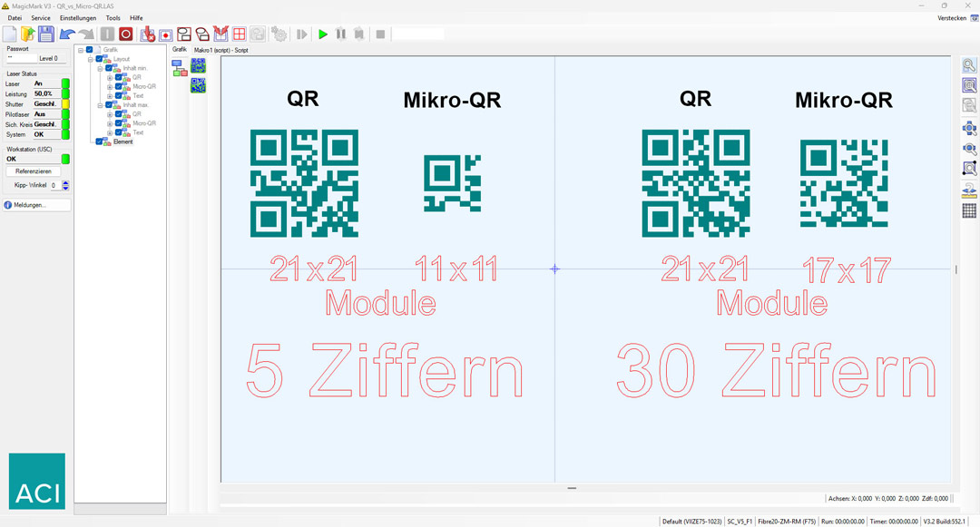
Task: Uncheck Text checkbox under Inhalt min.
Action: pos(118,95)
